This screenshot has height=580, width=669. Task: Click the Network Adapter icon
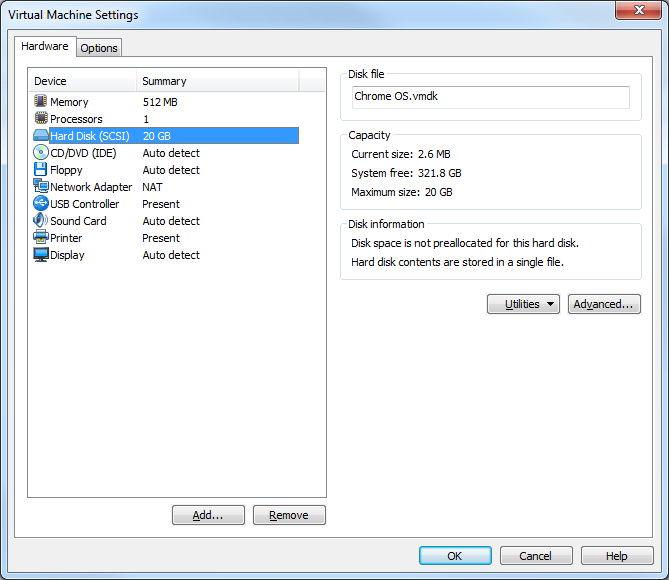coord(41,187)
